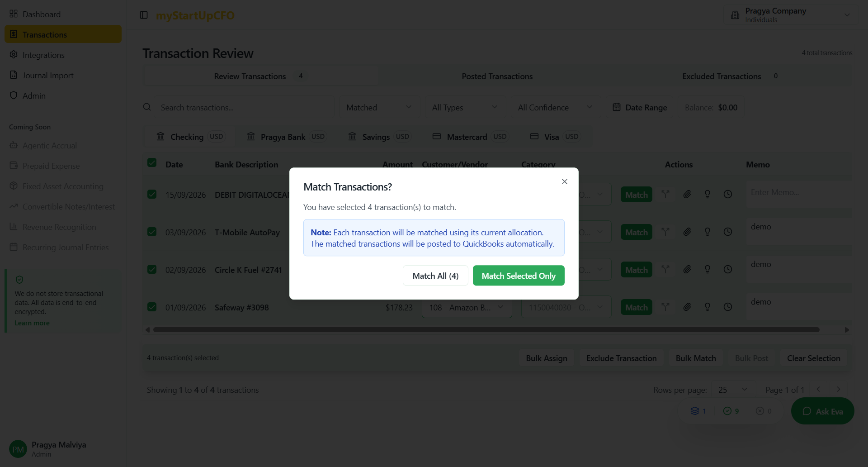Close the Match Transactions dialog

(564, 181)
